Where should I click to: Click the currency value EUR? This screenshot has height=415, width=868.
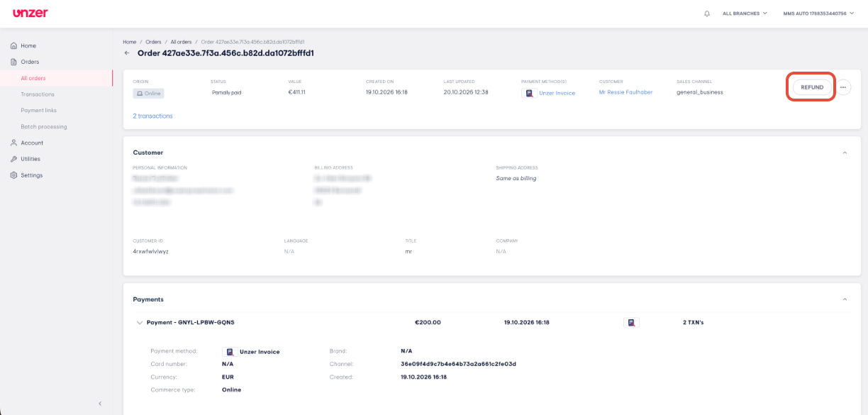click(x=228, y=377)
